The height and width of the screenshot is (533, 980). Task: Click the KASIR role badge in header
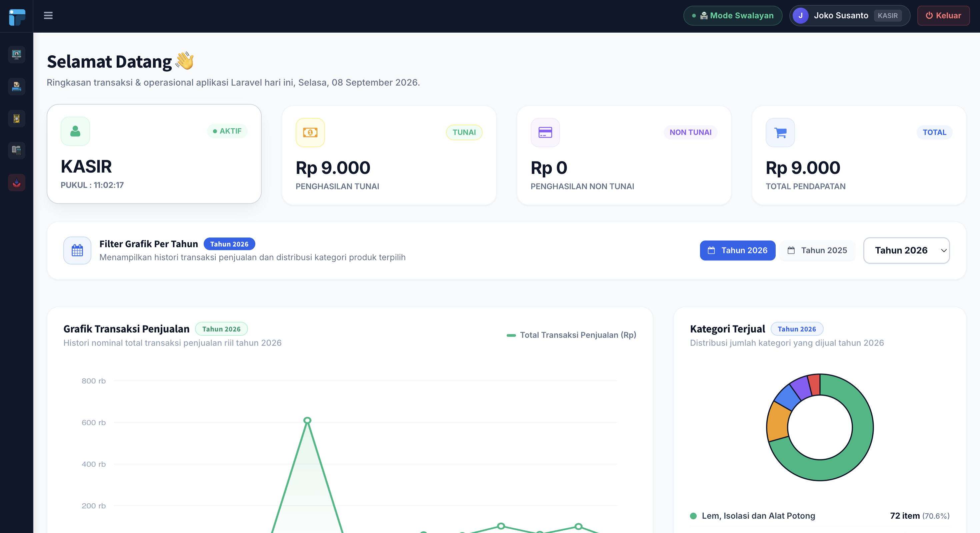(x=888, y=16)
